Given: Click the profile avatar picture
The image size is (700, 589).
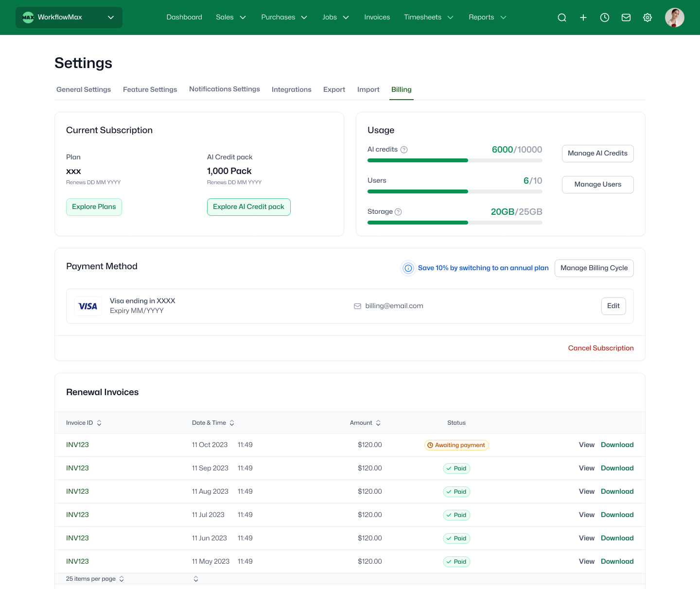Looking at the screenshot, I should coord(675,17).
